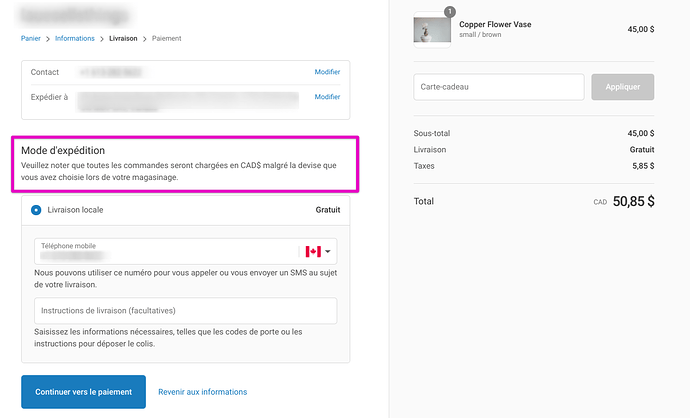Click Modifier next to Contact
This screenshot has width=690, height=418.
click(x=327, y=72)
